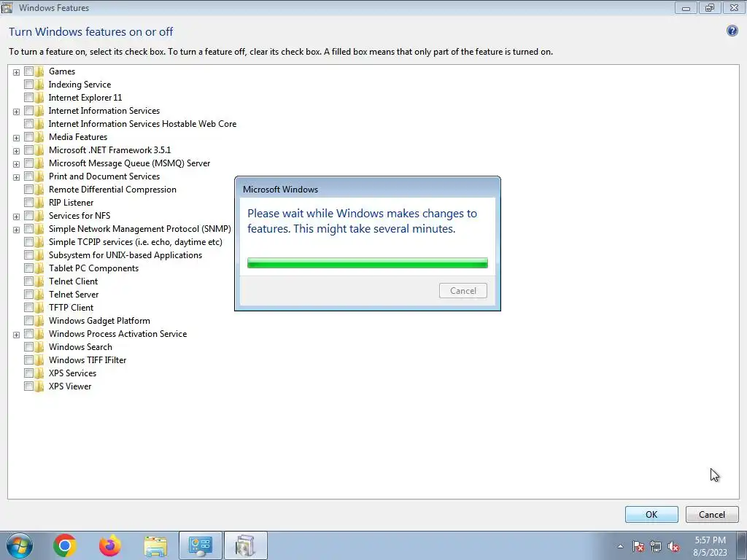The width and height of the screenshot is (747, 560).
Task: Select Remote Differential Compression label
Action: pos(112,190)
